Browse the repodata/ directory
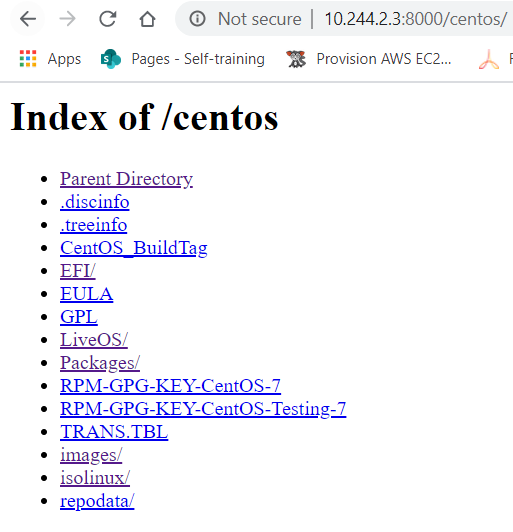Screen dimensions: 513x532 click(97, 501)
